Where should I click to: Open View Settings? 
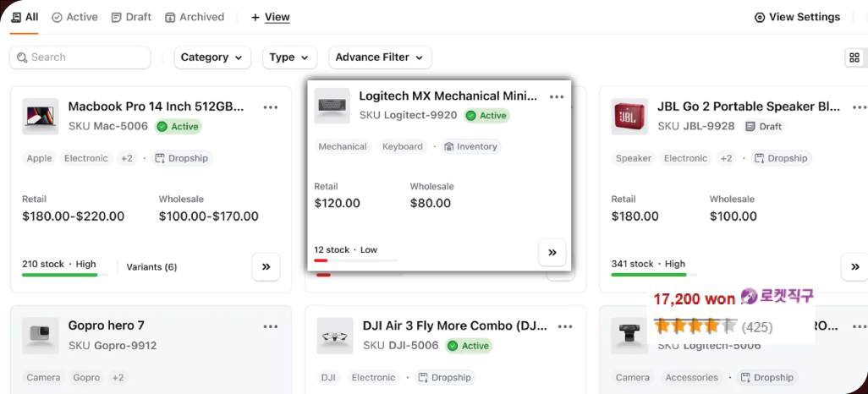pos(797,17)
